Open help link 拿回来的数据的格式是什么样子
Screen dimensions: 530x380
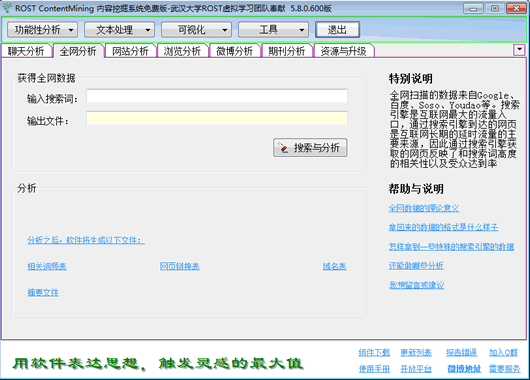click(x=443, y=227)
